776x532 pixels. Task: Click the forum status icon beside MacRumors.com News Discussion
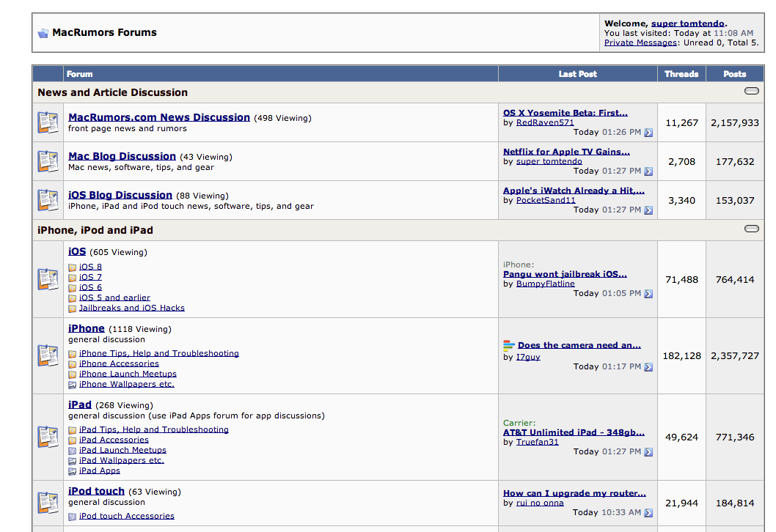point(48,122)
